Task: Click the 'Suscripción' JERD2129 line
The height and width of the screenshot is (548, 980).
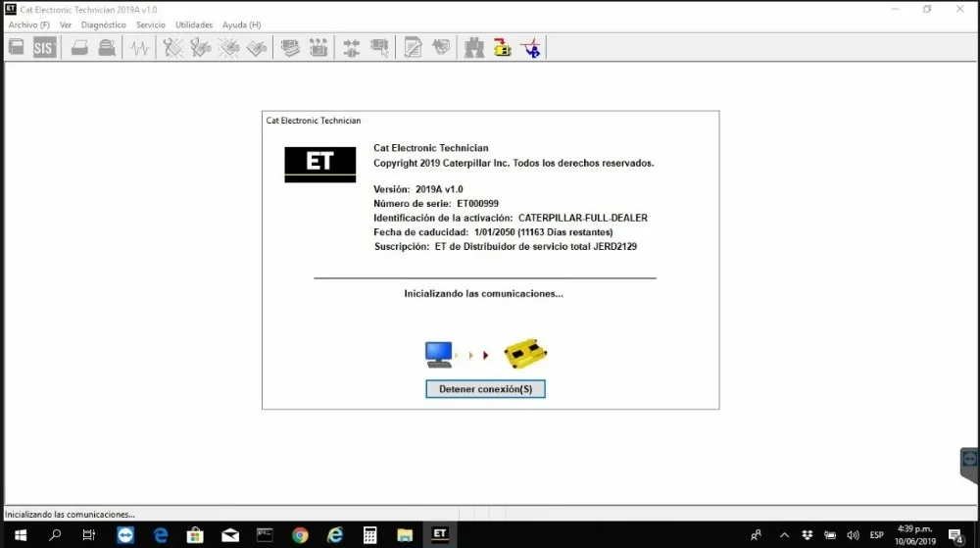Action: point(506,247)
